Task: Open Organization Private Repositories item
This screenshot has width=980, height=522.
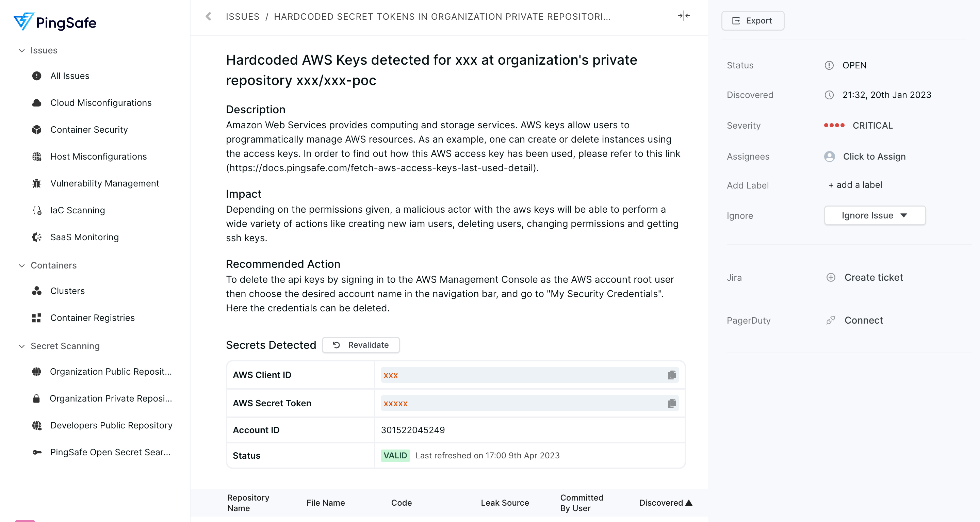Action: pyautogui.click(x=110, y=398)
